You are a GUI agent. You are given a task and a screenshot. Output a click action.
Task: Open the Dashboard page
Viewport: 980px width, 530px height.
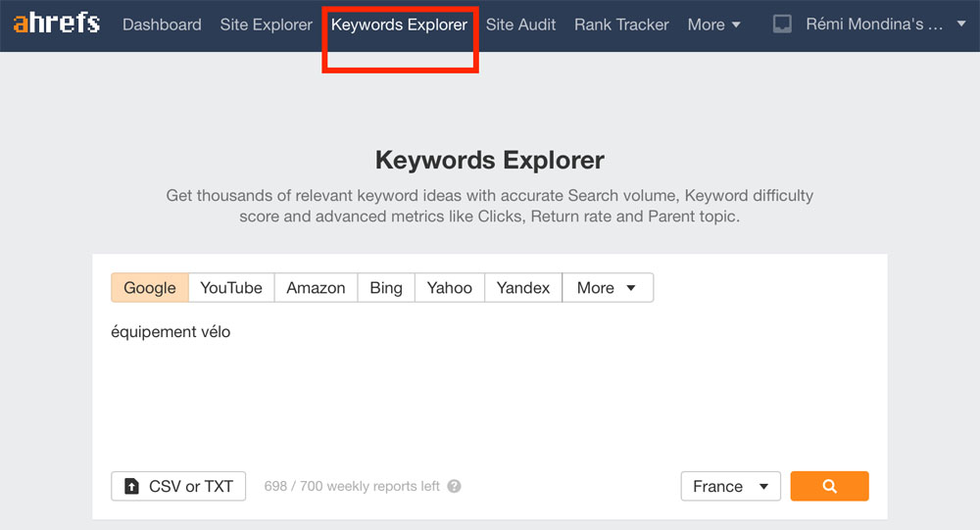point(162,24)
